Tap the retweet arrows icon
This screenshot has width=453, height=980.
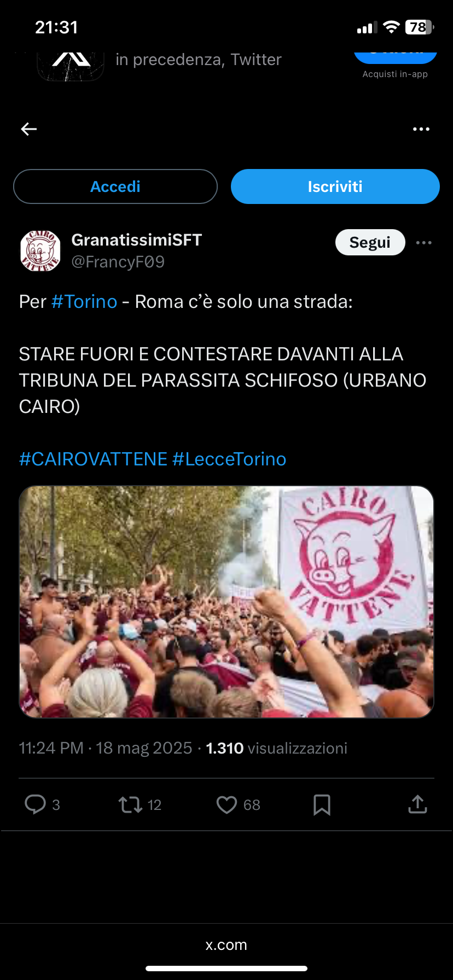pyautogui.click(x=130, y=804)
